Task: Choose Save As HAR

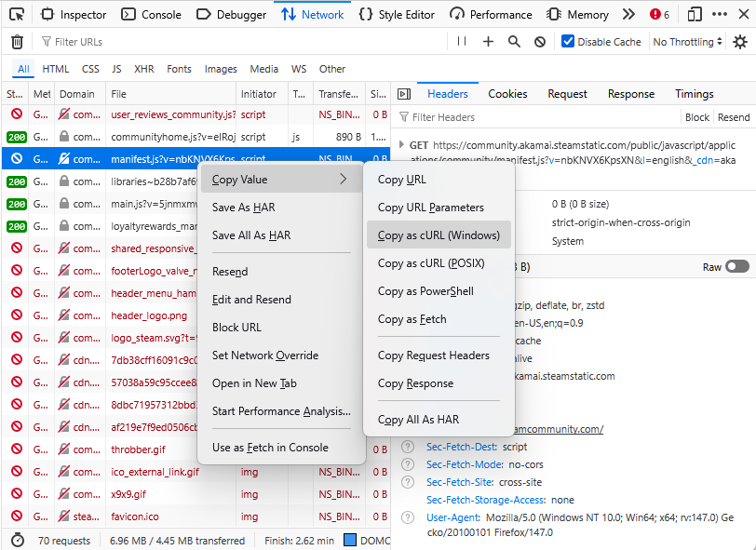Action: tap(281, 208)
